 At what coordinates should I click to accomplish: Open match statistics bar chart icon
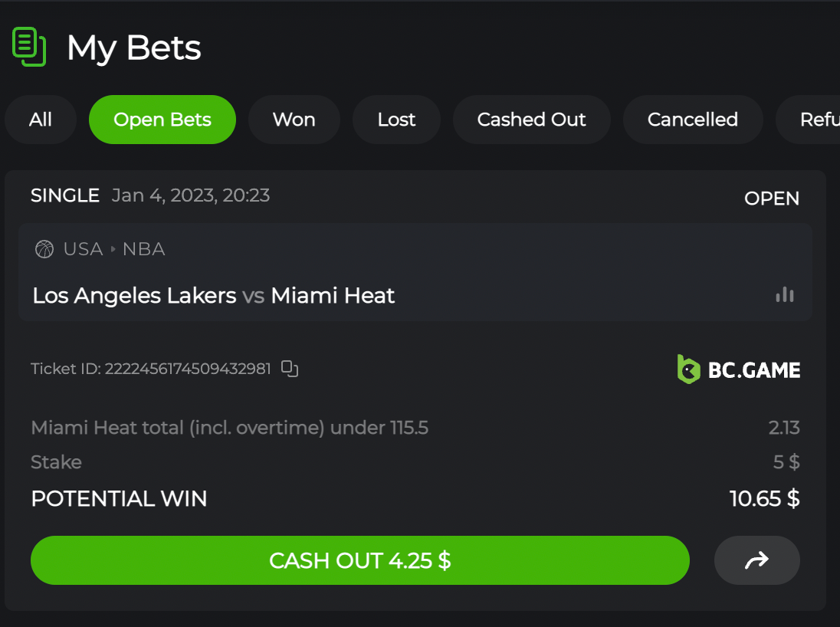pyautogui.click(x=784, y=295)
